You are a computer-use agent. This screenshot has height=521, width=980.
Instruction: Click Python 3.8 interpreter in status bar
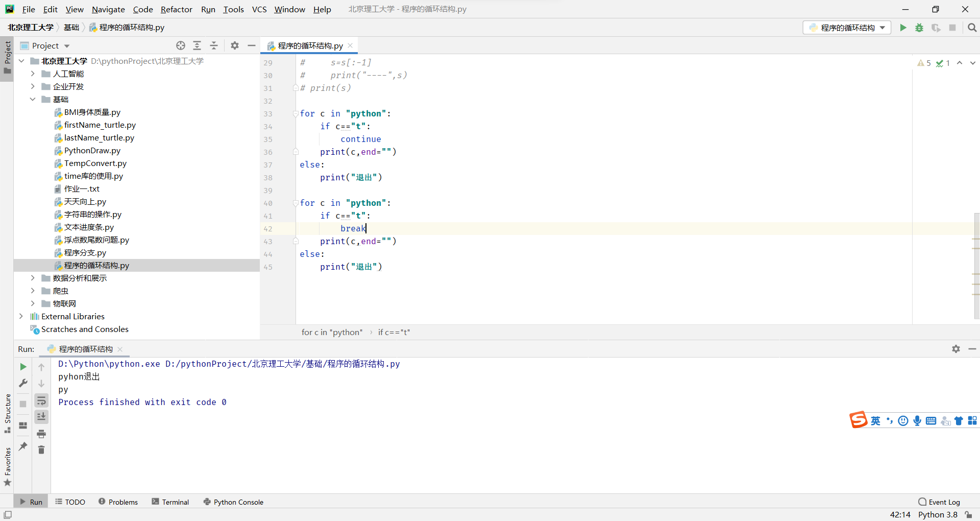[x=938, y=515]
